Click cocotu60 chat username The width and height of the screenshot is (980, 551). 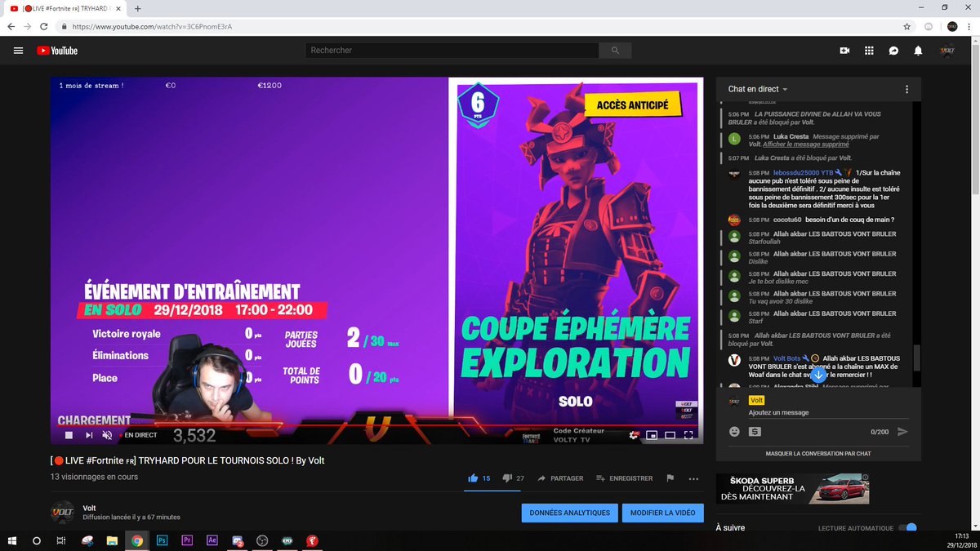[x=787, y=220]
